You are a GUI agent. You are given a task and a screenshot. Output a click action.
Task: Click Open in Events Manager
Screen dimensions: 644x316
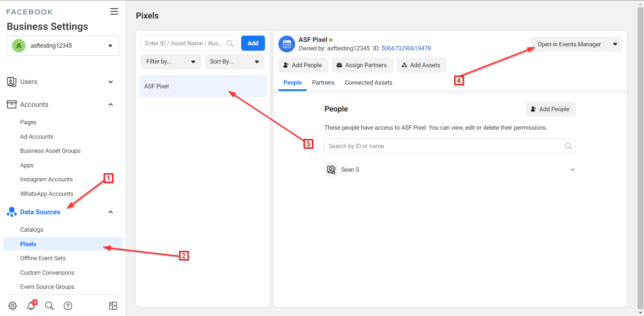pyautogui.click(x=569, y=44)
